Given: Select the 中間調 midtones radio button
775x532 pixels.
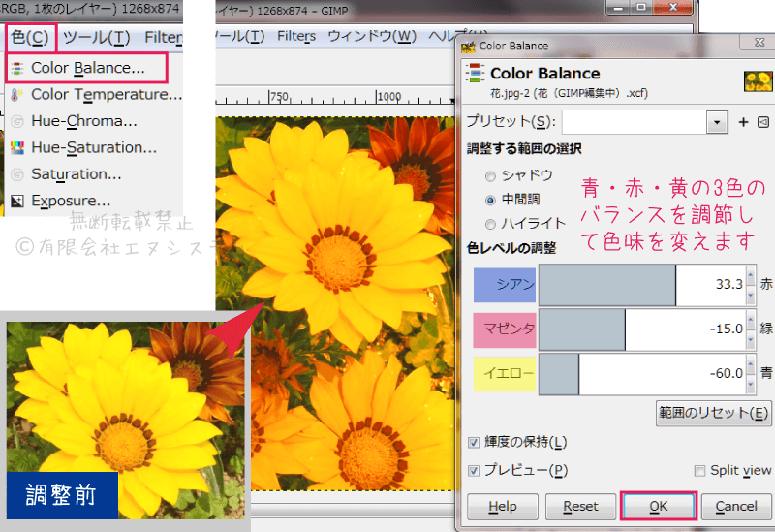Looking at the screenshot, I should pos(490,201).
